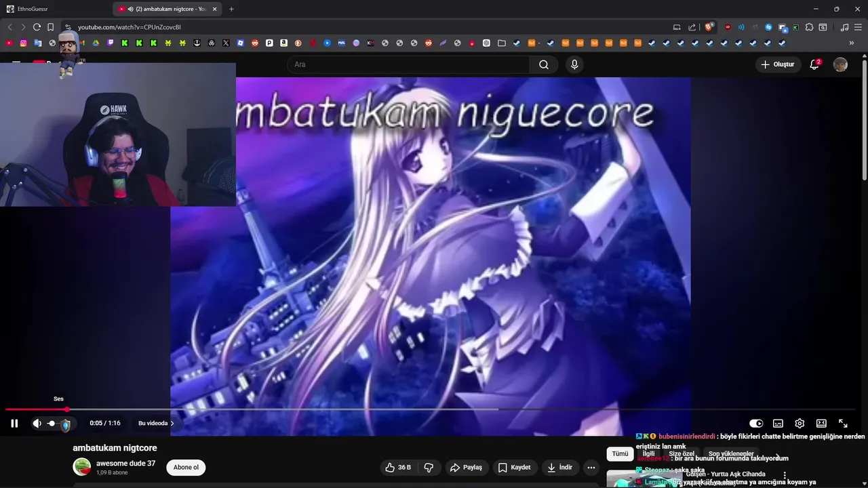The image size is (868, 488).
Task: Adjust the player volume slider
Action: tap(60, 423)
